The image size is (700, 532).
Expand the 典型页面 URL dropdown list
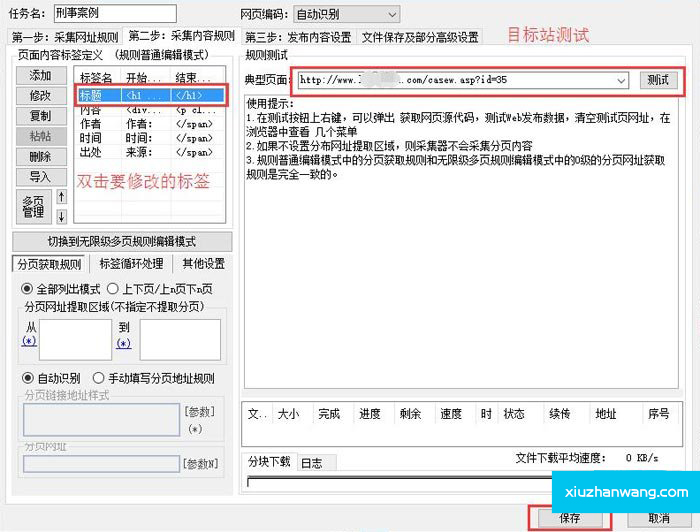point(622,80)
